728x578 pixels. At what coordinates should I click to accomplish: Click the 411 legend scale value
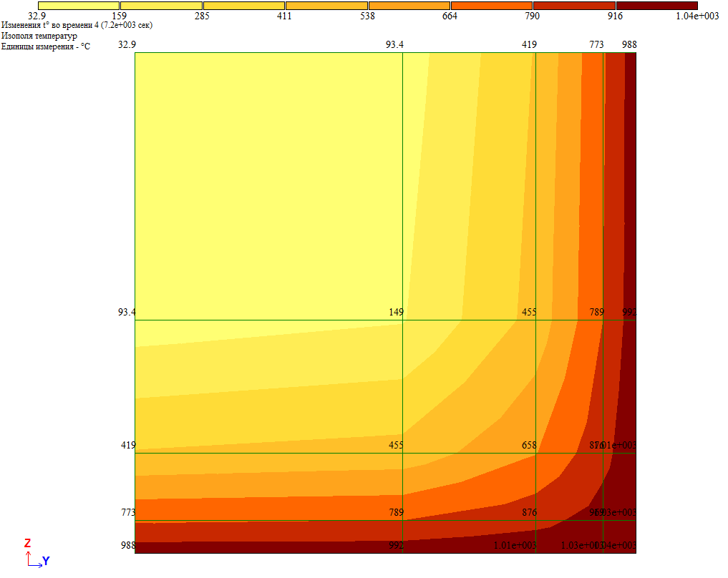click(x=285, y=16)
